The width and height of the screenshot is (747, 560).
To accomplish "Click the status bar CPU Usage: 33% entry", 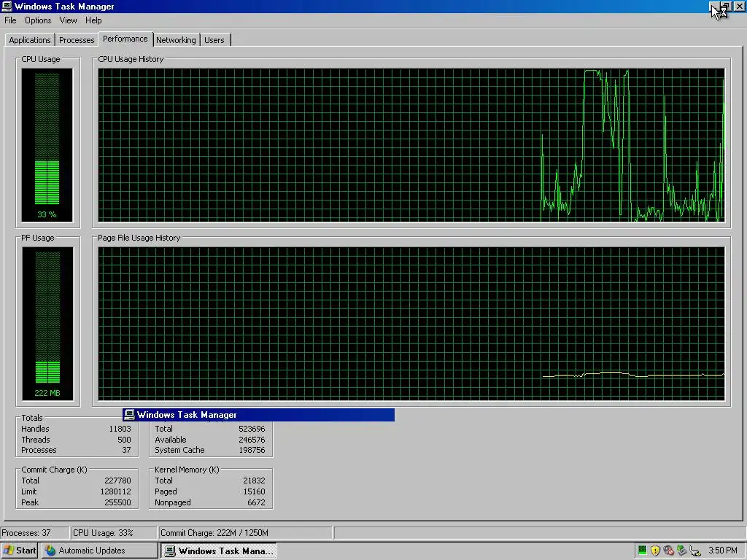I will tap(114, 533).
